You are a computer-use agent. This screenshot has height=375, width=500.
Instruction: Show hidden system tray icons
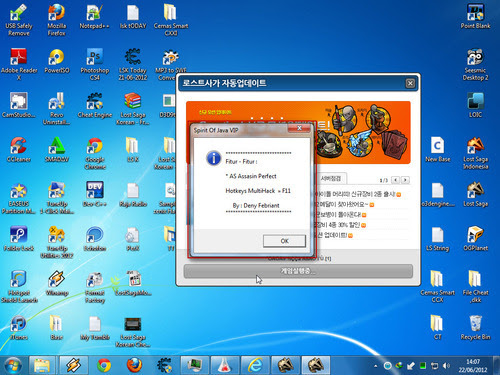pos(376,366)
